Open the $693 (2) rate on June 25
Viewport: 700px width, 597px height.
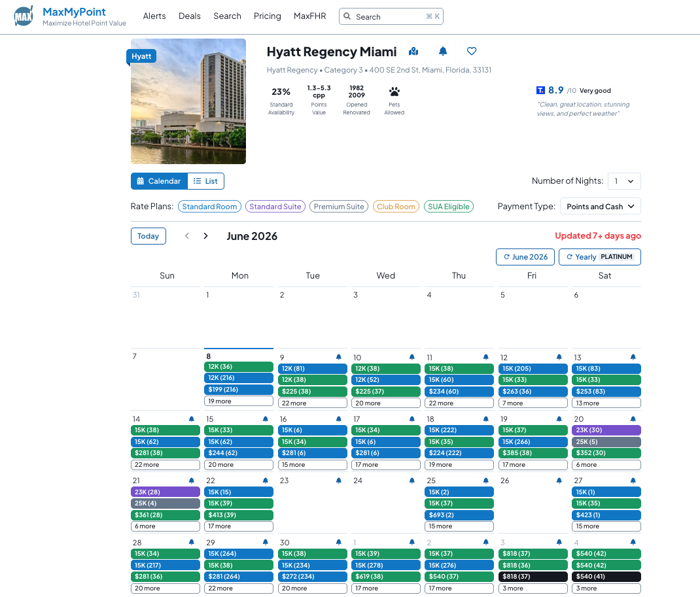pos(459,515)
